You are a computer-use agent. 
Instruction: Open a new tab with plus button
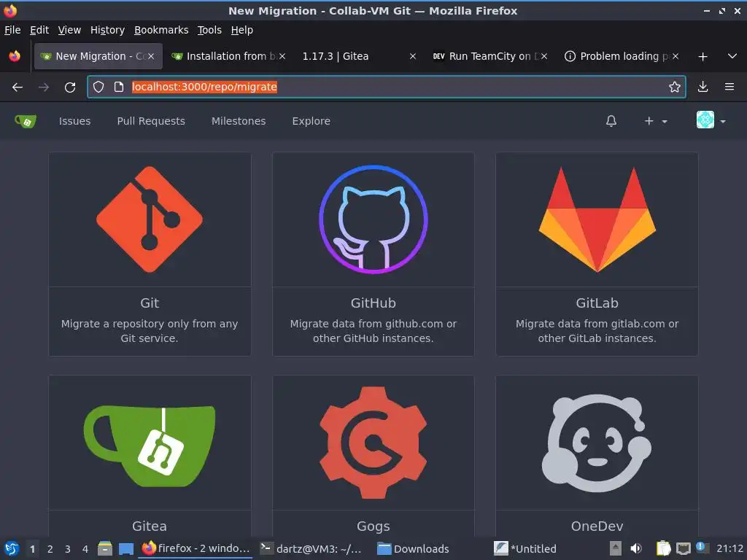703,57
